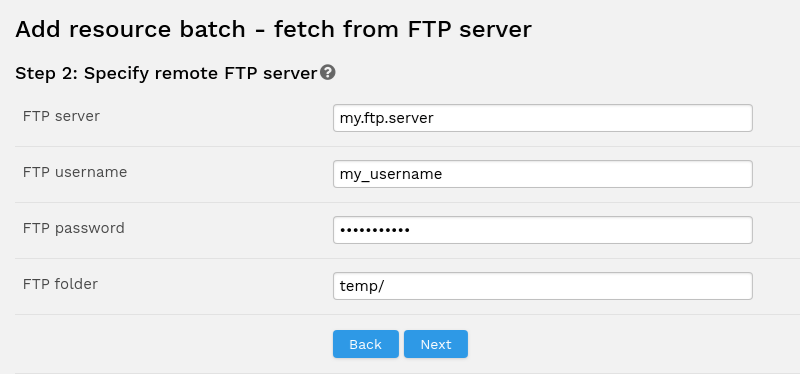Click the "FTP username" label text

pyautogui.click(x=75, y=172)
